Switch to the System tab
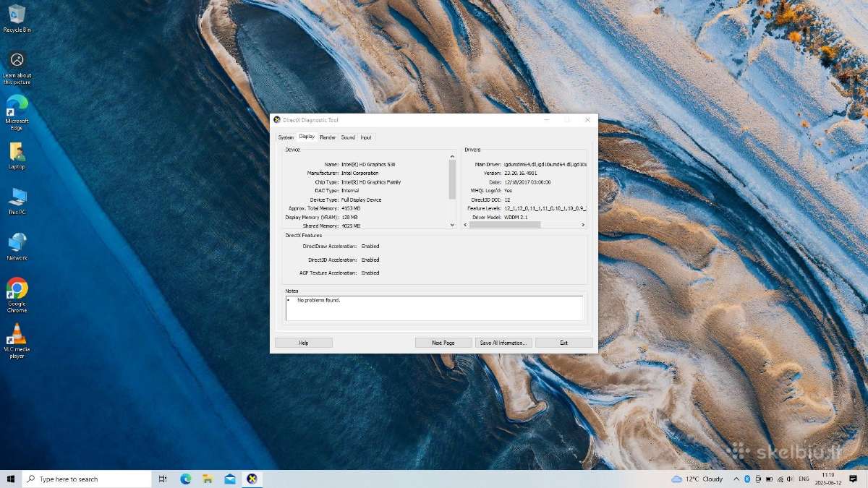This screenshot has width=868, height=488. 286,137
